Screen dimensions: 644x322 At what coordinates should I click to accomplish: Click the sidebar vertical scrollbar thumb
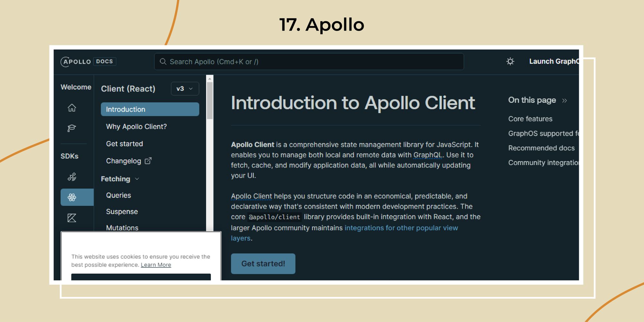pyautogui.click(x=210, y=101)
